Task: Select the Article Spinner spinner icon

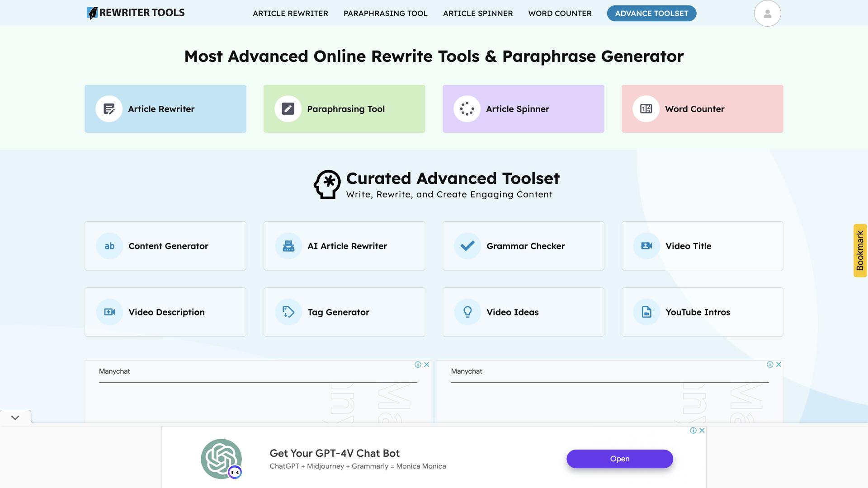Action: pos(467,108)
